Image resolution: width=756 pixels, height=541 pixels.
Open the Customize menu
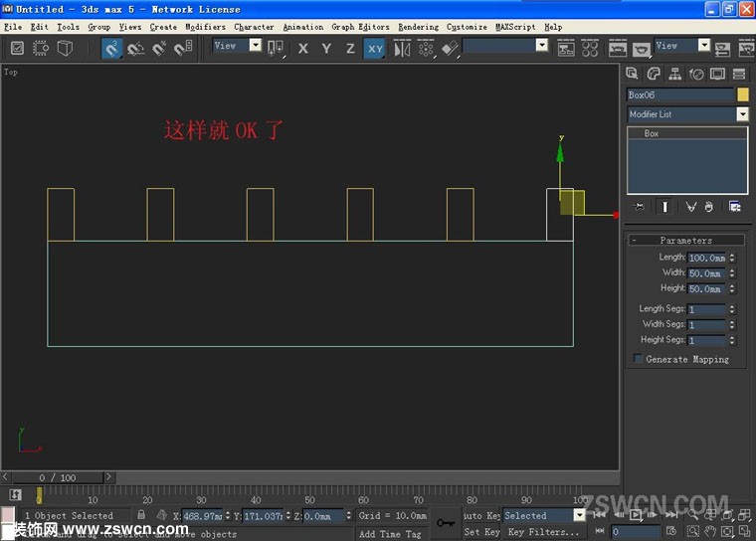pyautogui.click(x=467, y=27)
